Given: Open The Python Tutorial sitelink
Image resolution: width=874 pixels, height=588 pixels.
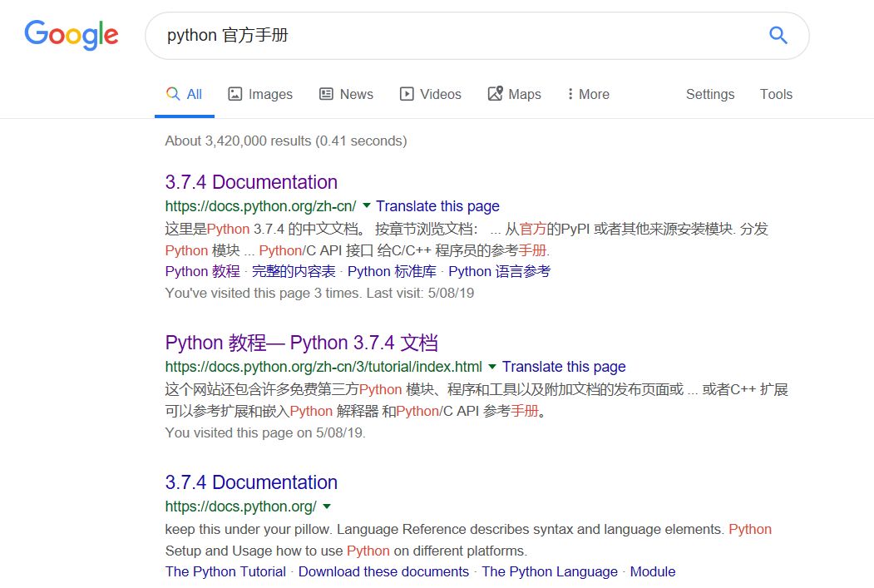Looking at the screenshot, I should pos(225,572).
